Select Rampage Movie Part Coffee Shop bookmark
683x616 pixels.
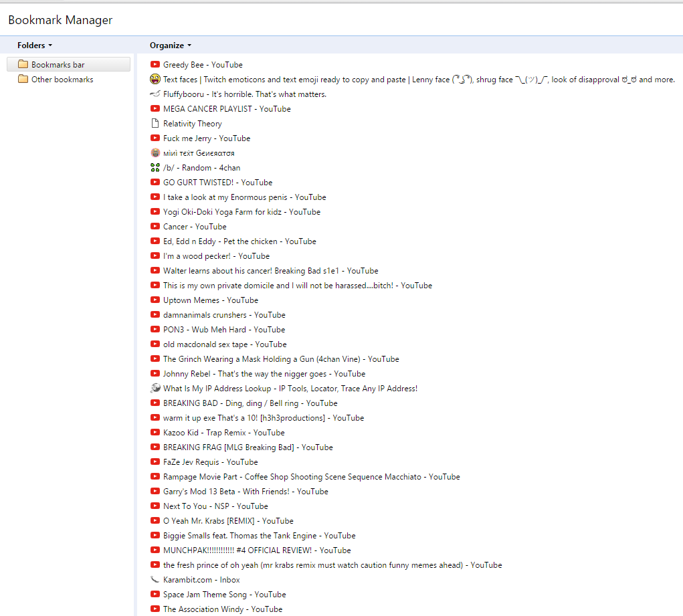point(312,477)
